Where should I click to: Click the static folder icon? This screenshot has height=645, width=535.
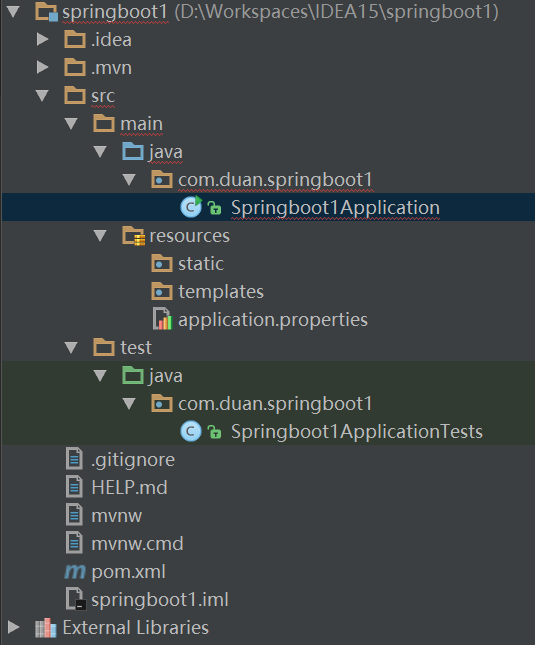pyautogui.click(x=162, y=263)
